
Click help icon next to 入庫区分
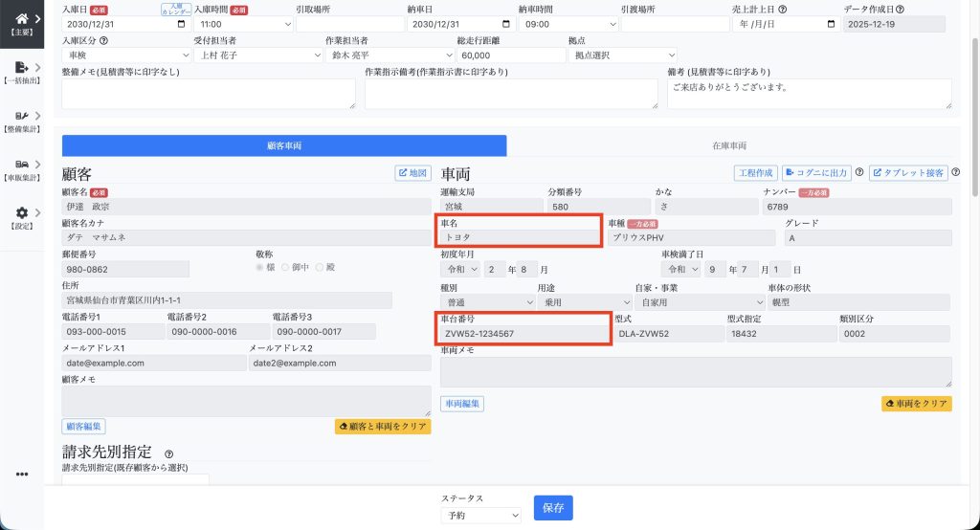(103, 41)
